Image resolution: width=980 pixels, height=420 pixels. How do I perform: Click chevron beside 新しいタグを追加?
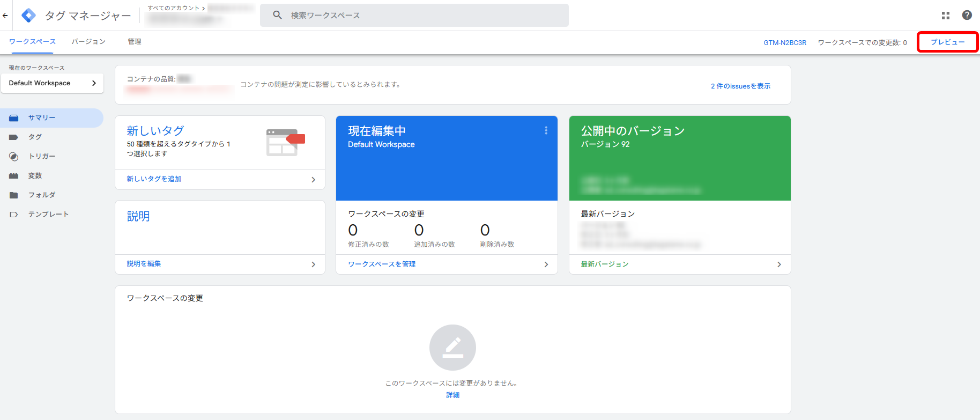pyautogui.click(x=314, y=180)
